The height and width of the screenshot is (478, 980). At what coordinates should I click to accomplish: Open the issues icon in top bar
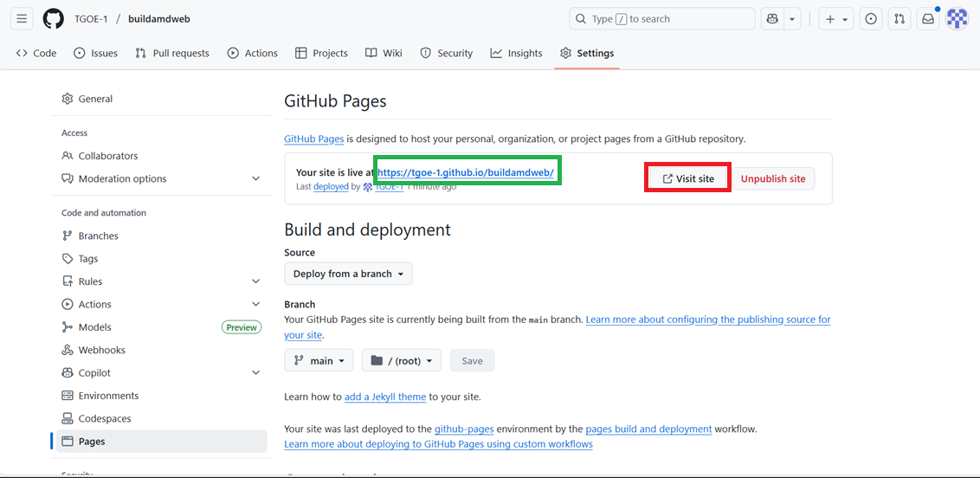coord(871,19)
